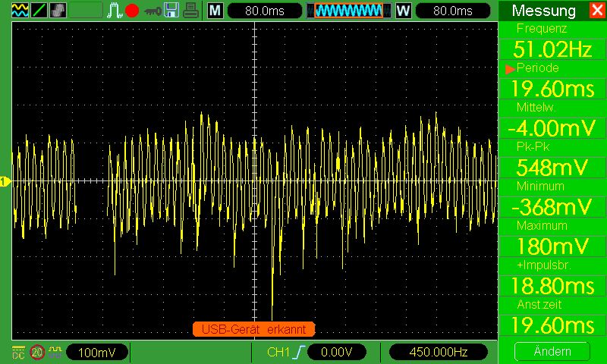607x364 pixels.
Task: Click the pulse edge trigger icon
Action: tap(115, 11)
